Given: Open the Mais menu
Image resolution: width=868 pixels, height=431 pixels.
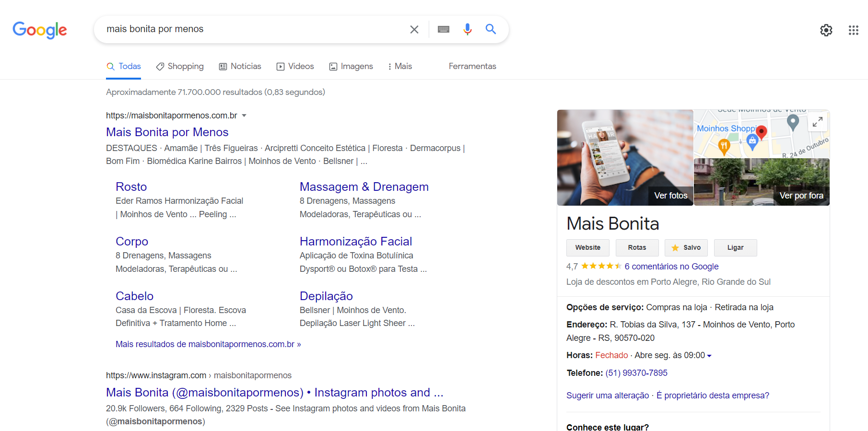Looking at the screenshot, I should point(400,66).
